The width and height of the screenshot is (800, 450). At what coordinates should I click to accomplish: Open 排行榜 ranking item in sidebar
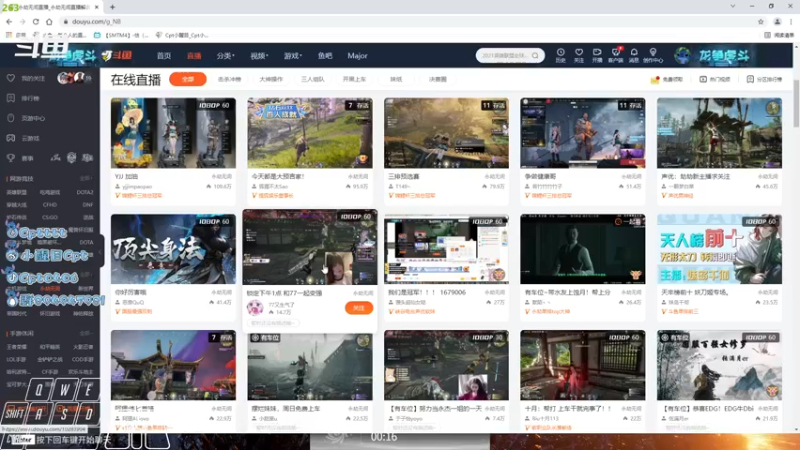(x=23, y=98)
